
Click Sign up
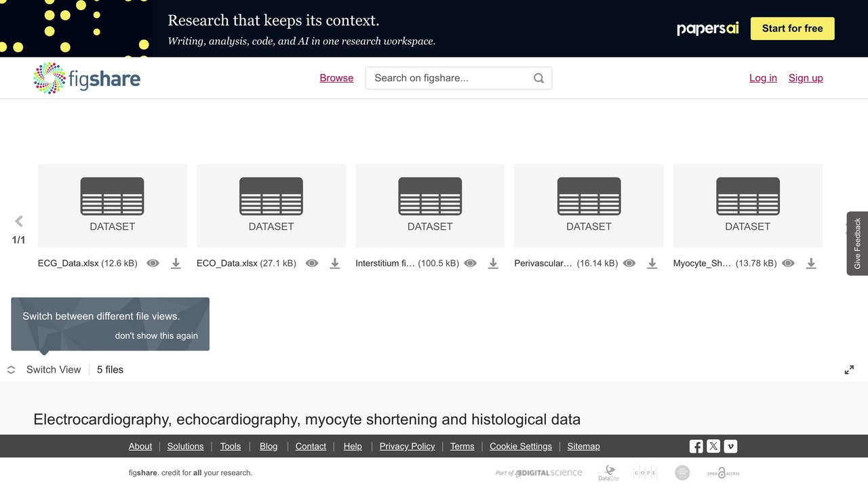pyautogui.click(x=806, y=78)
